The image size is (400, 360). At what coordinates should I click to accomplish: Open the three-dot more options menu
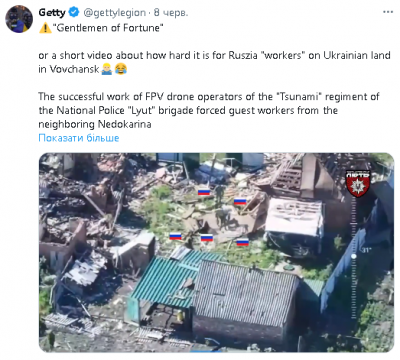point(388,12)
